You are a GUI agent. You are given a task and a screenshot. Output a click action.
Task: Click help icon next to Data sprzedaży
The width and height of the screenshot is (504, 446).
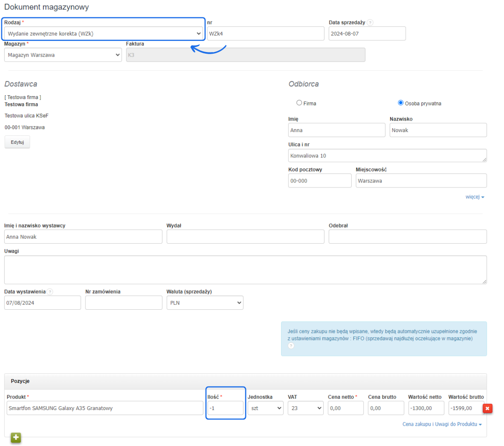[370, 23]
